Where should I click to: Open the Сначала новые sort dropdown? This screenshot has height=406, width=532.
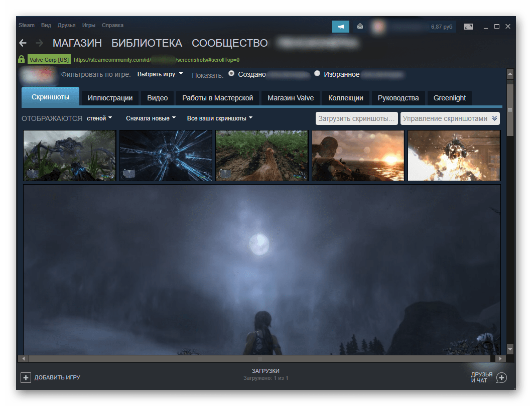[151, 118]
